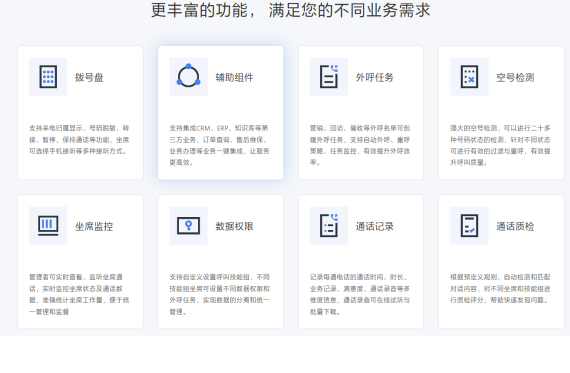
Task: Click the 数据权限 keyhole screen icon
Action: click(188, 226)
